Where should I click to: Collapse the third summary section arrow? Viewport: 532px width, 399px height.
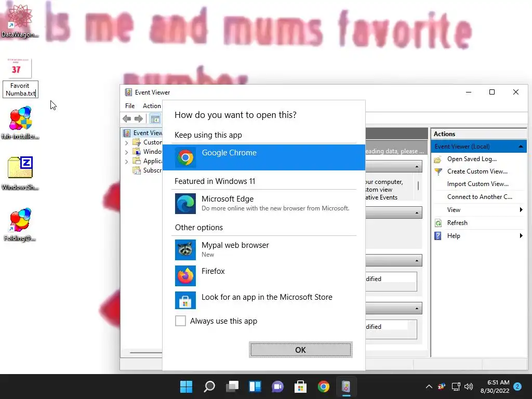coord(417,261)
